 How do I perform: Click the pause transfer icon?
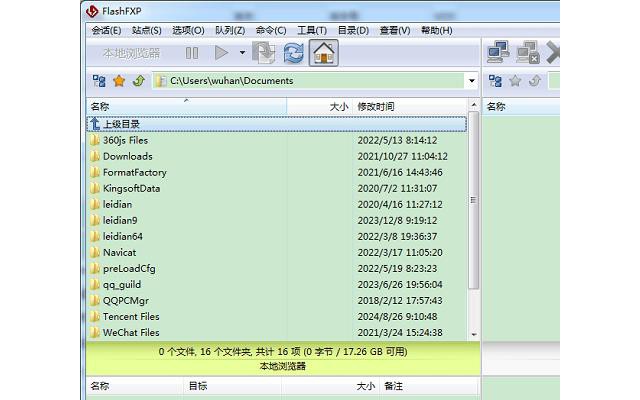coord(192,53)
